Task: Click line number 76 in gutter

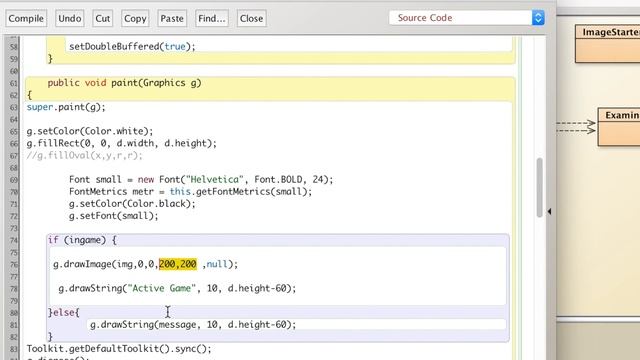Action: 13,264
